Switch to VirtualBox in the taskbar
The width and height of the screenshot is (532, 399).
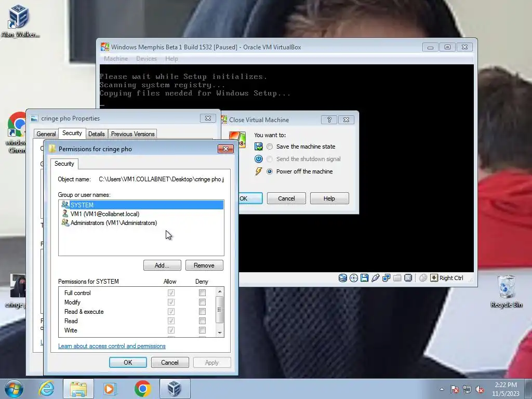pos(175,389)
